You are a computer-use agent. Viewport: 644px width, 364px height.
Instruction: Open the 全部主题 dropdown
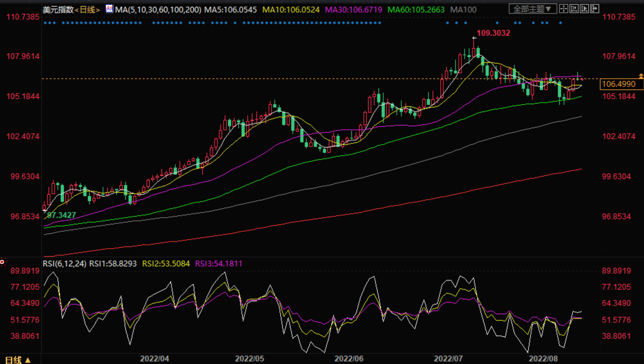(533, 9)
